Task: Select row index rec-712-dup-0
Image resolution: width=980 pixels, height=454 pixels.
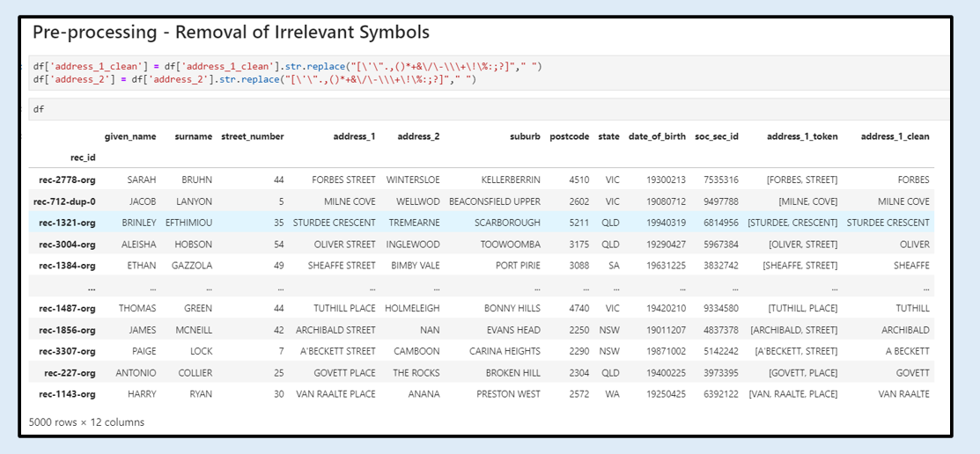Action: [x=64, y=201]
